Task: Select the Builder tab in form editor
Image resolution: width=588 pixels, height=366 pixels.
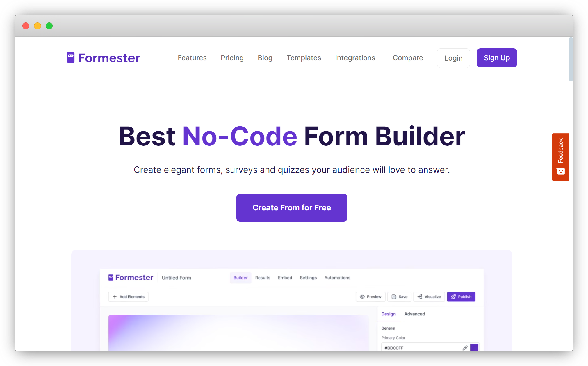Action: 240,278
